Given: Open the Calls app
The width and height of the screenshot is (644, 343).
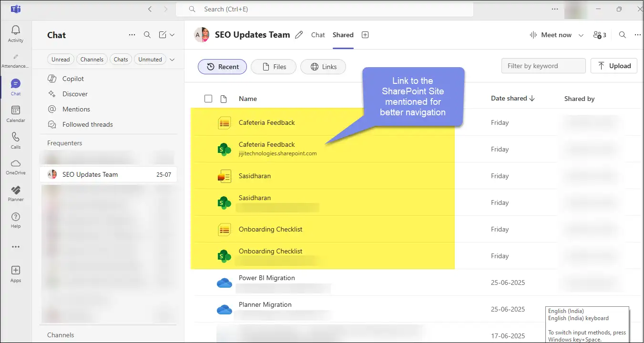Looking at the screenshot, I should (x=16, y=141).
